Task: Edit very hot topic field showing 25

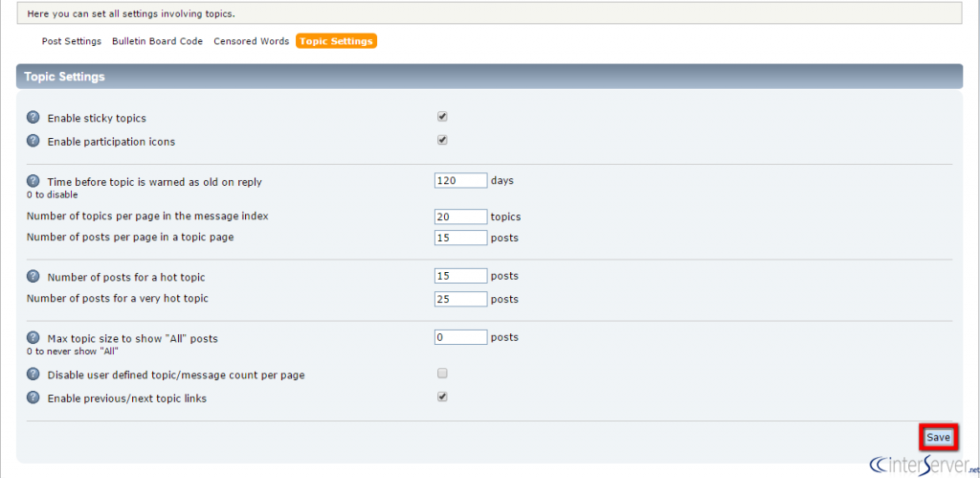Action: click(460, 299)
